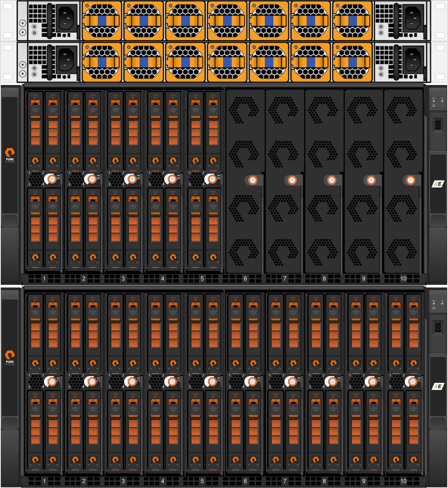Click the //E badge on the upper chassis
448x488 pixels.
[x=438, y=184]
